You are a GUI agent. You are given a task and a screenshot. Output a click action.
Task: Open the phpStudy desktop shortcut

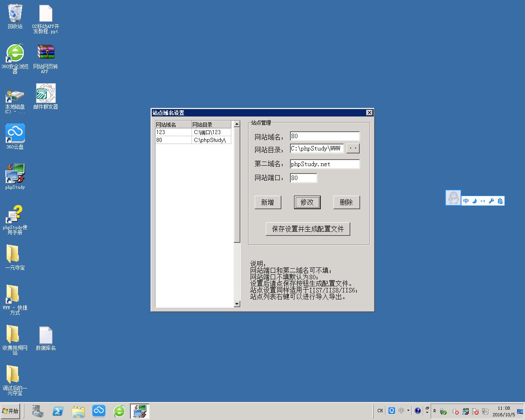(x=15, y=174)
